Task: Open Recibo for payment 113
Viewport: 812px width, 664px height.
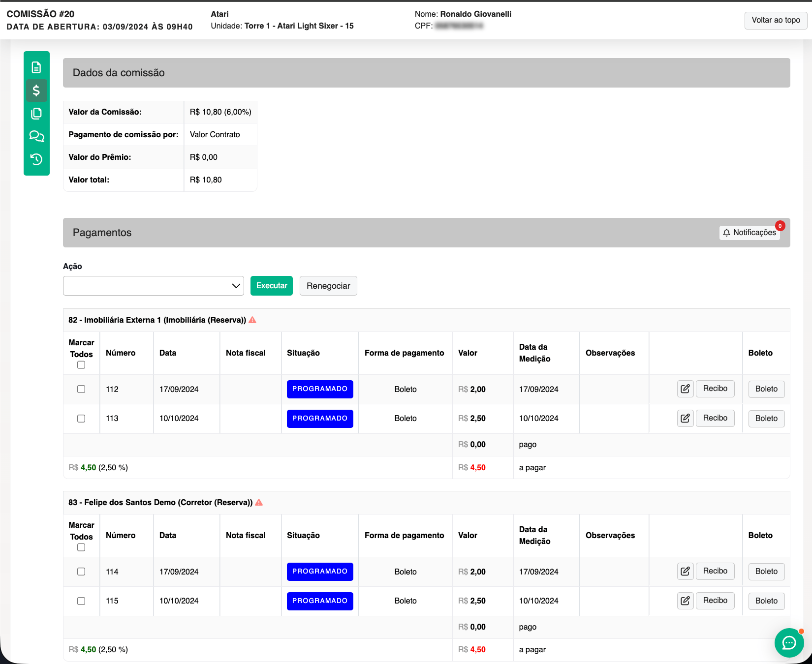Action: point(715,418)
